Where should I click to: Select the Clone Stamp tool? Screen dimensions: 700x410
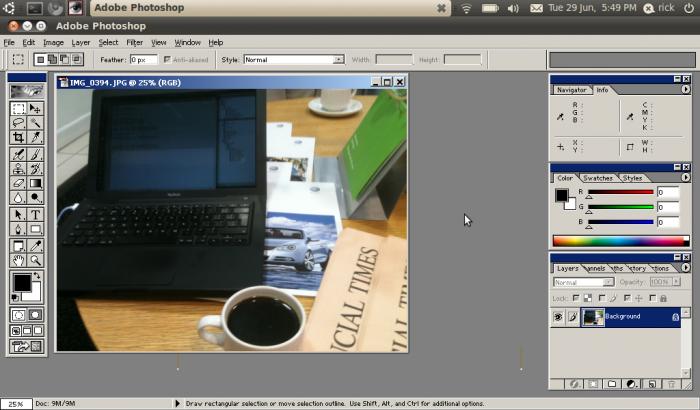point(18,169)
